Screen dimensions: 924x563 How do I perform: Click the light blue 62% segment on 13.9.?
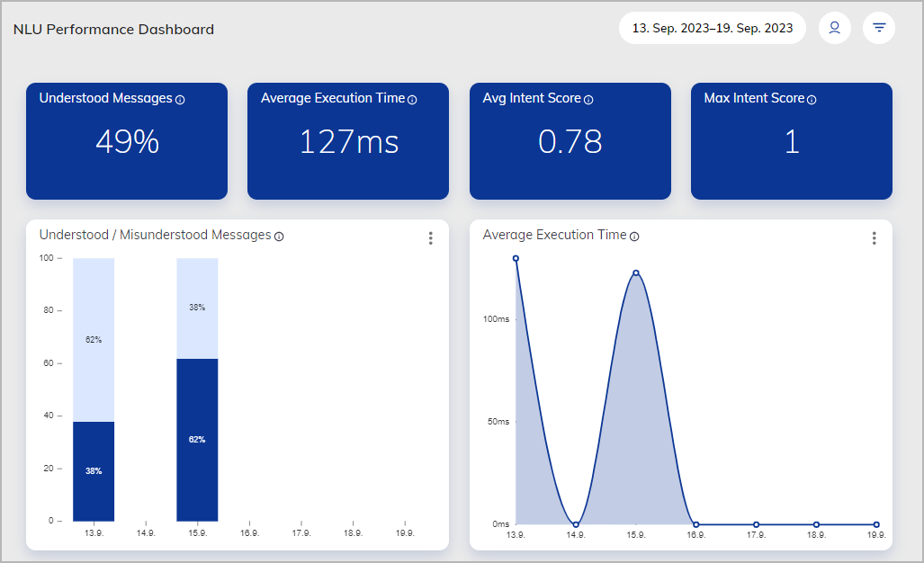[x=94, y=339]
